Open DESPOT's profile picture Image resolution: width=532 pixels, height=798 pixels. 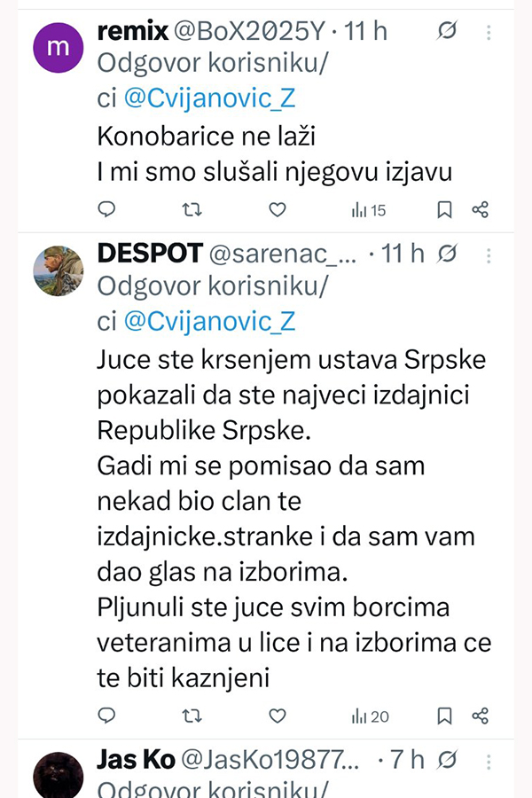click(59, 270)
